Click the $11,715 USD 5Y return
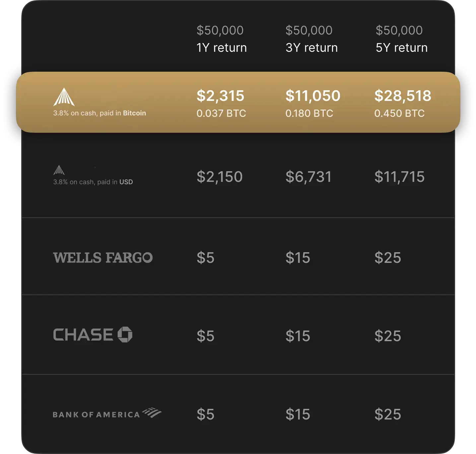The image size is (476, 454). click(399, 177)
